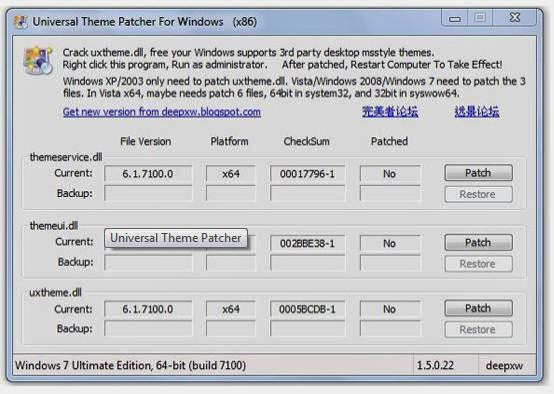
Task: Patch the uxtheme.dll file
Action: [x=478, y=308]
